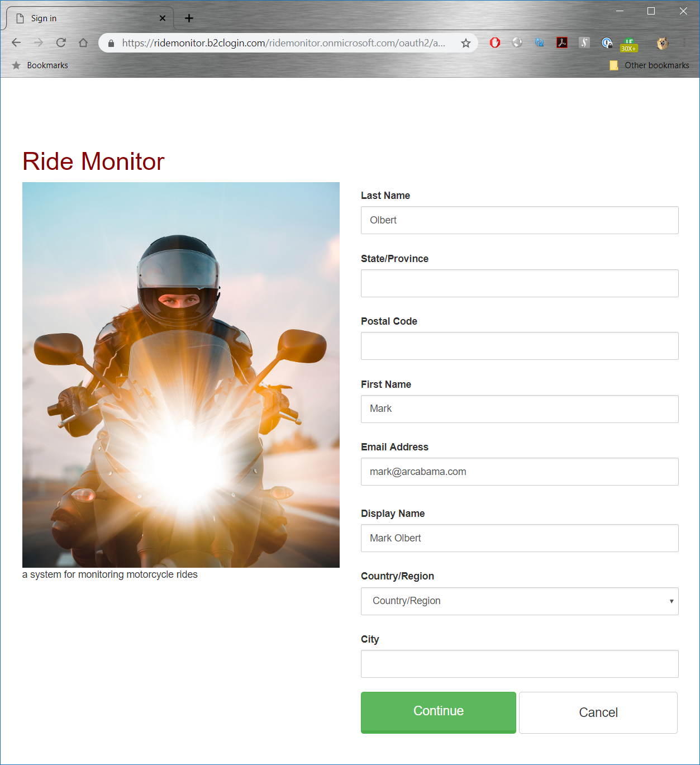Maximize the browser window
The image size is (700, 765).
(x=651, y=11)
